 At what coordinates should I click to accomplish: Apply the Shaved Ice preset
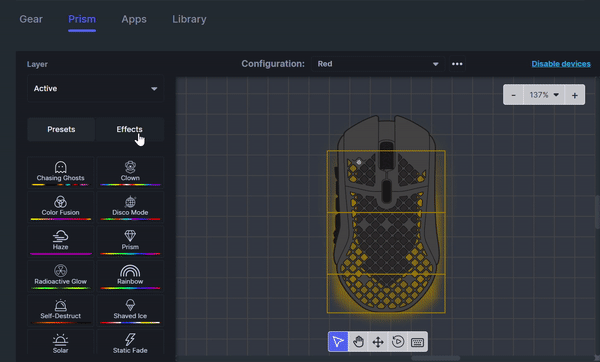[130, 310]
